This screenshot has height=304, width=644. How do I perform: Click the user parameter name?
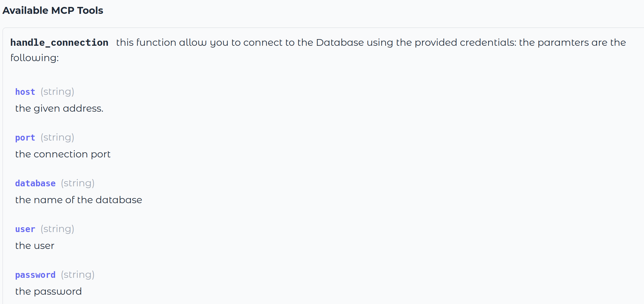(25, 229)
